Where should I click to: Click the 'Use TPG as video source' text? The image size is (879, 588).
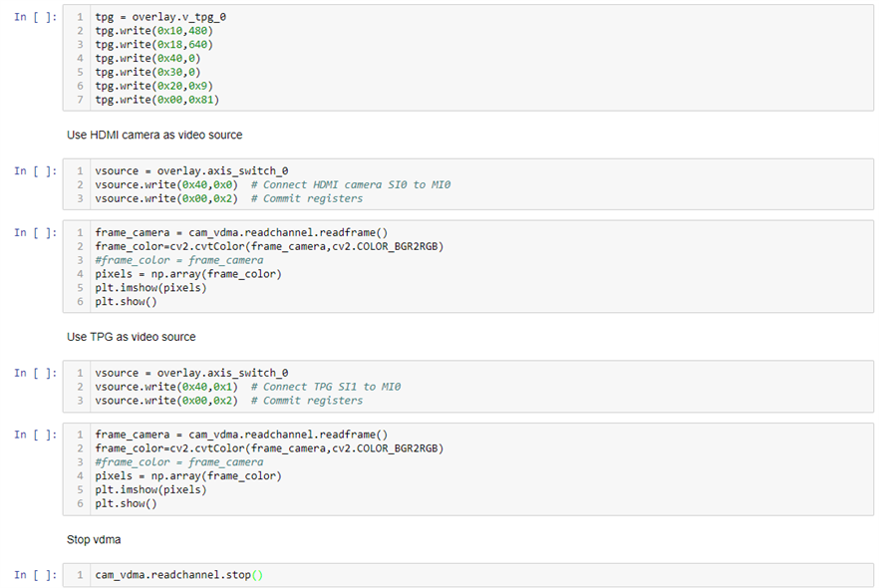[x=131, y=337]
